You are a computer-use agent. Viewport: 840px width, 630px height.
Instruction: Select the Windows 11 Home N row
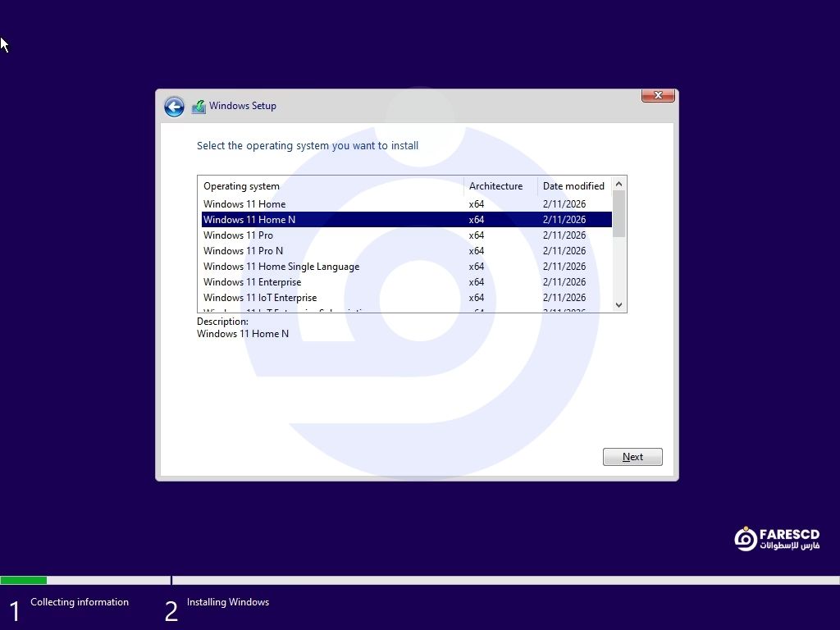tap(249, 220)
